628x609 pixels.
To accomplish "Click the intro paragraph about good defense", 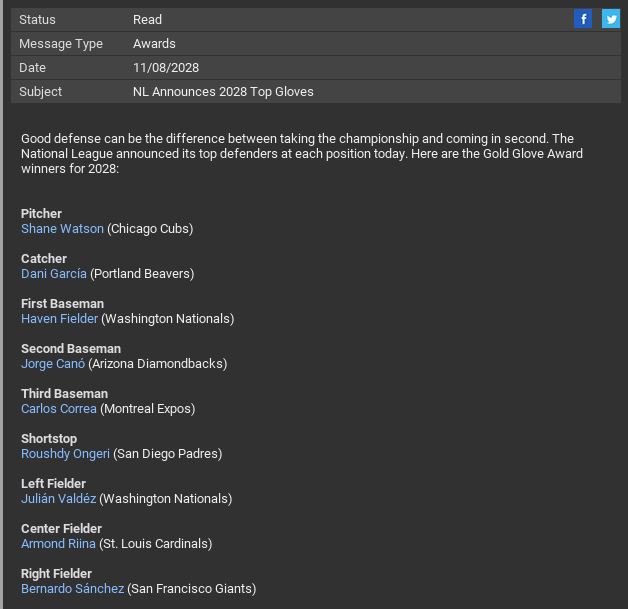I will [x=300, y=154].
